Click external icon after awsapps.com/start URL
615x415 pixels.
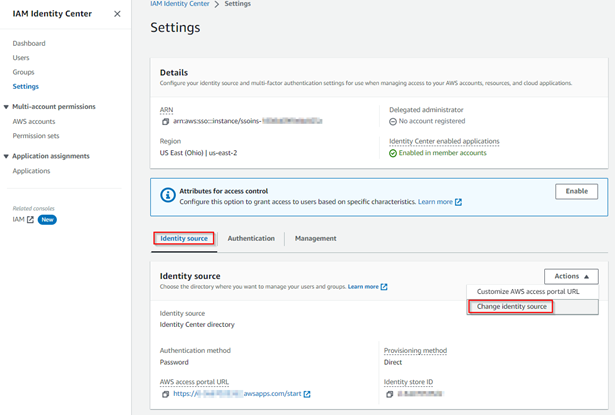[307, 394]
